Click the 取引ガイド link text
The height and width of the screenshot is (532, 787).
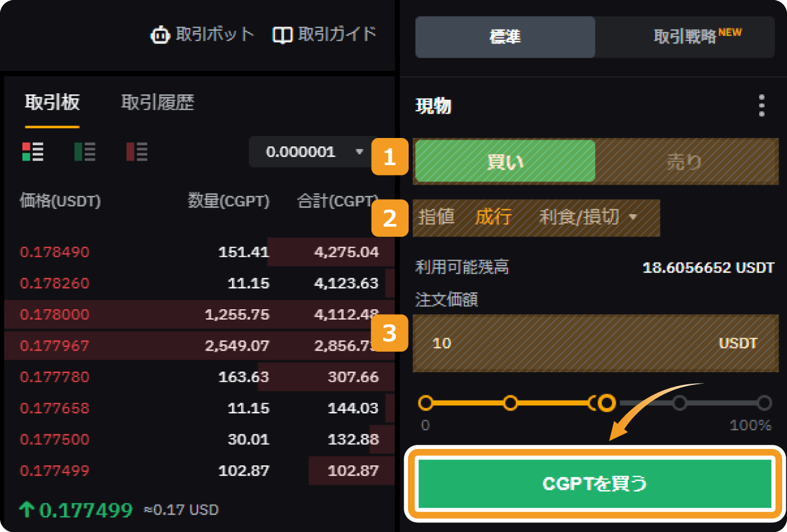click(x=337, y=34)
